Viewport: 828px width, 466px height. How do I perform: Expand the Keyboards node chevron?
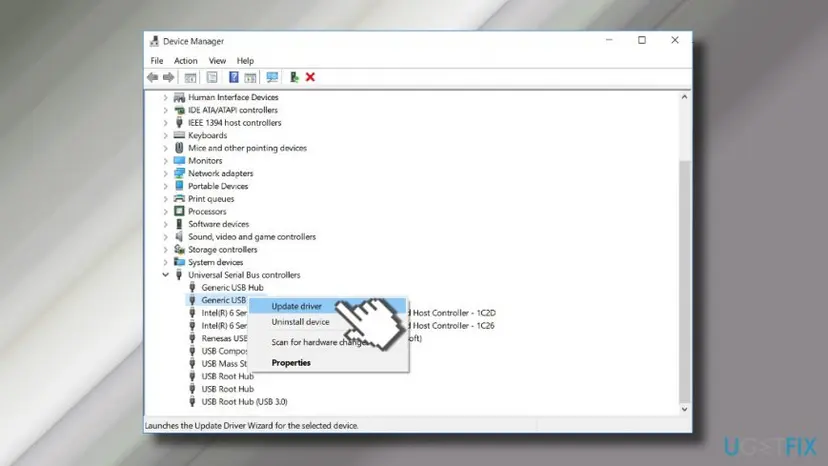click(165, 135)
